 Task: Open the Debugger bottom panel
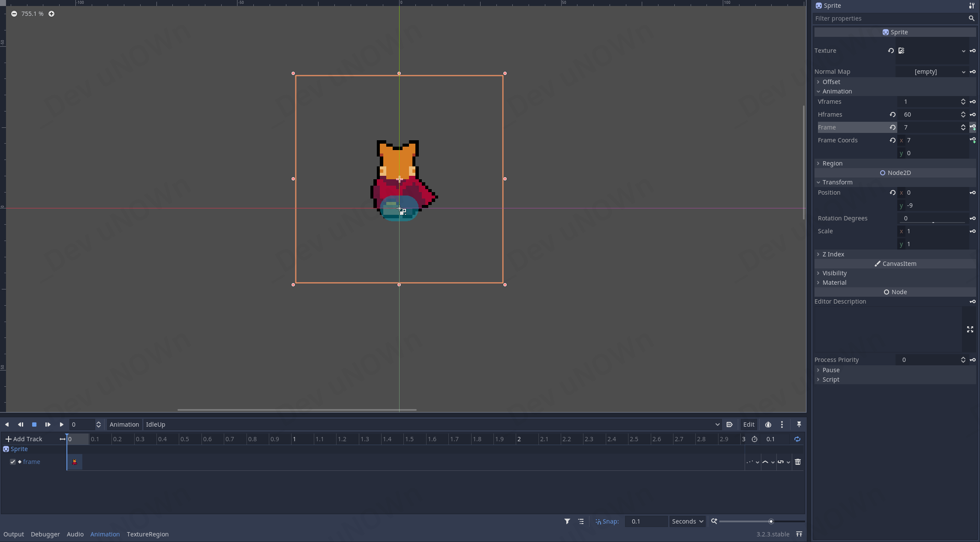point(45,534)
